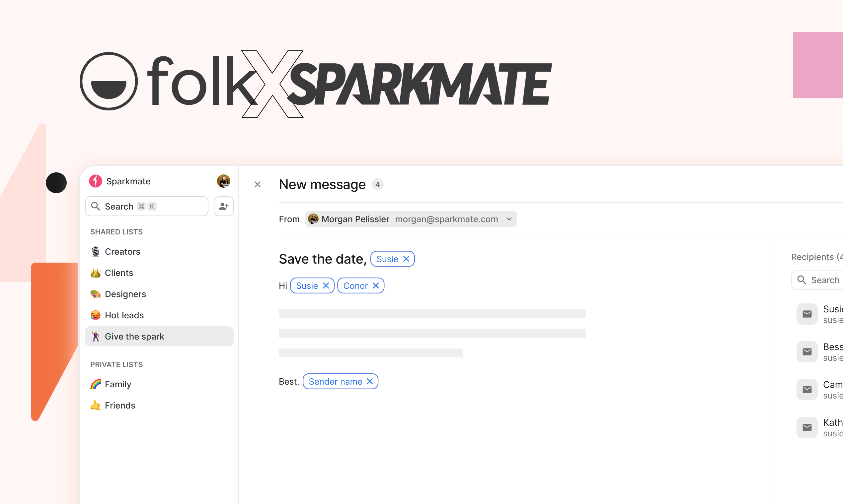This screenshot has width=843, height=504.
Task: Click Morgan Pelissier's avatar in the From field
Action: pos(313,219)
